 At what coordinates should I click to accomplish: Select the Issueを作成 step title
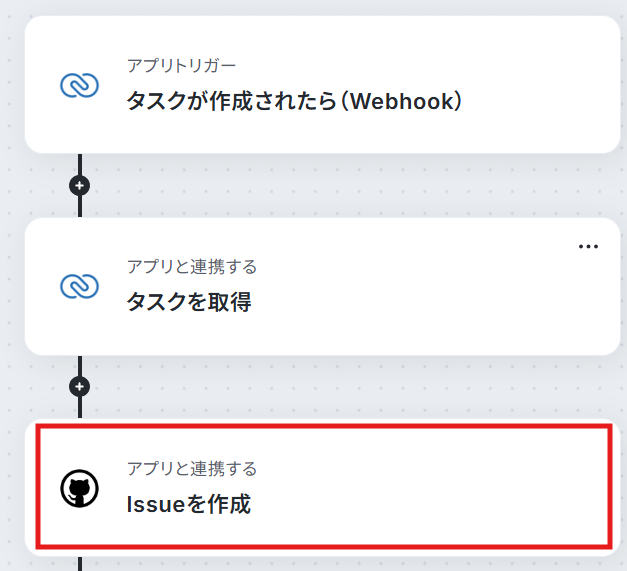(188, 504)
